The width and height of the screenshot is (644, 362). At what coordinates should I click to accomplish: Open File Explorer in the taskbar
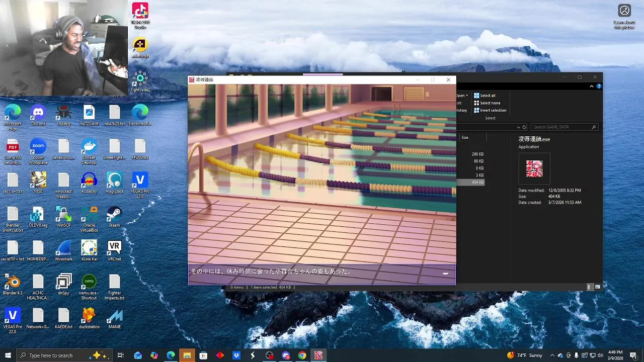[187, 355]
